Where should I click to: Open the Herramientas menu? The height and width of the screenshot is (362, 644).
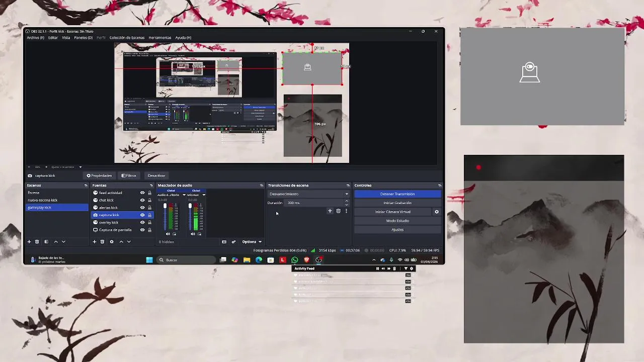coord(160,38)
